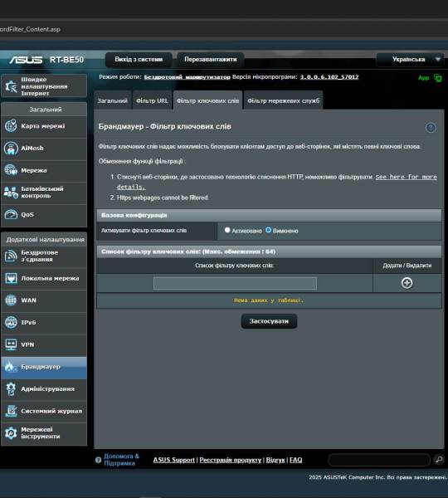Viewport: 448px width, 498px height.
Task: Open WAN globe icon in sidebar
Action: point(11,300)
